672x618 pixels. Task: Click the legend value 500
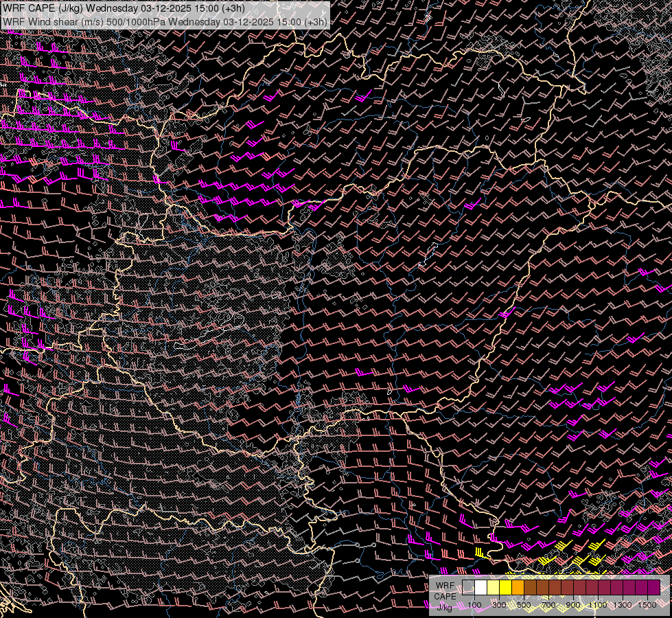(x=524, y=605)
